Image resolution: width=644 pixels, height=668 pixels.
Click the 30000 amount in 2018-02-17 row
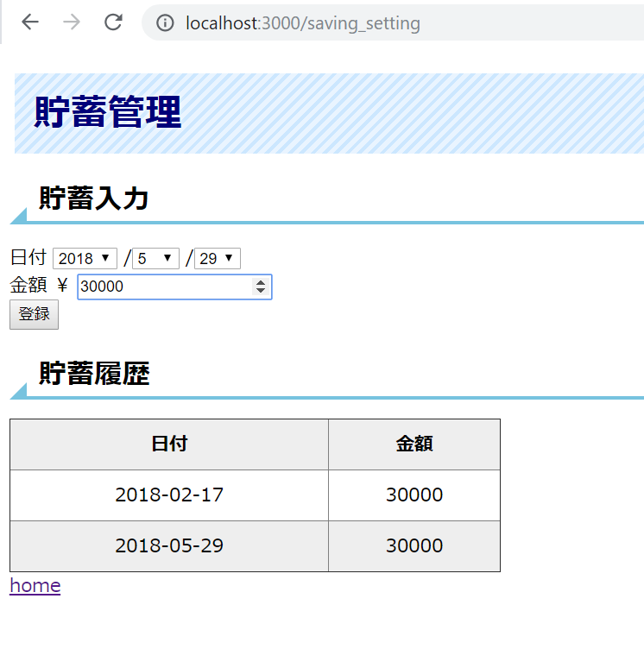(414, 495)
